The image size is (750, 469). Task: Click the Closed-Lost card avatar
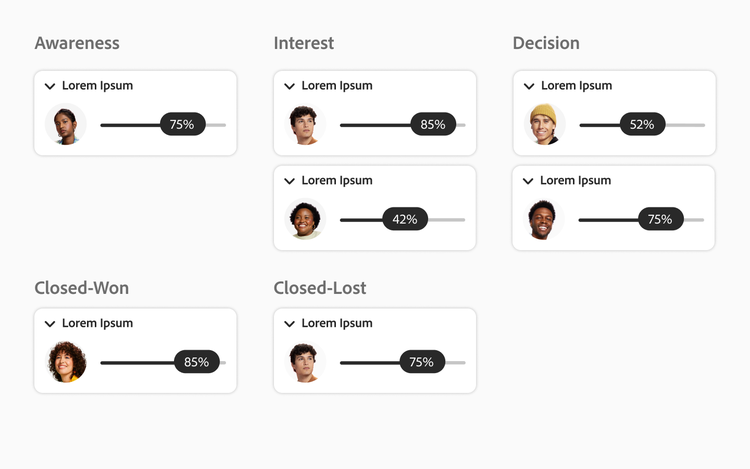pos(305,362)
